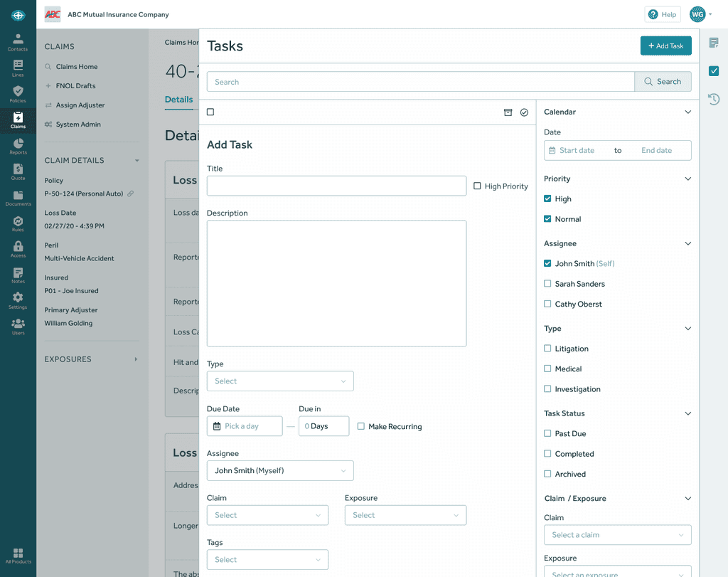728x577 pixels.
Task: Open the Quote sidebar icon
Action: 18,171
